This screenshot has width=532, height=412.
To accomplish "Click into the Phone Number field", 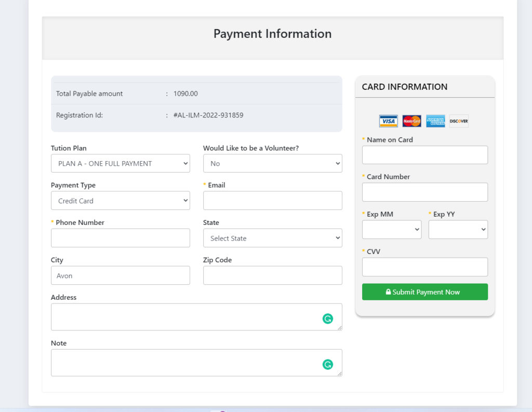I will [x=120, y=238].
